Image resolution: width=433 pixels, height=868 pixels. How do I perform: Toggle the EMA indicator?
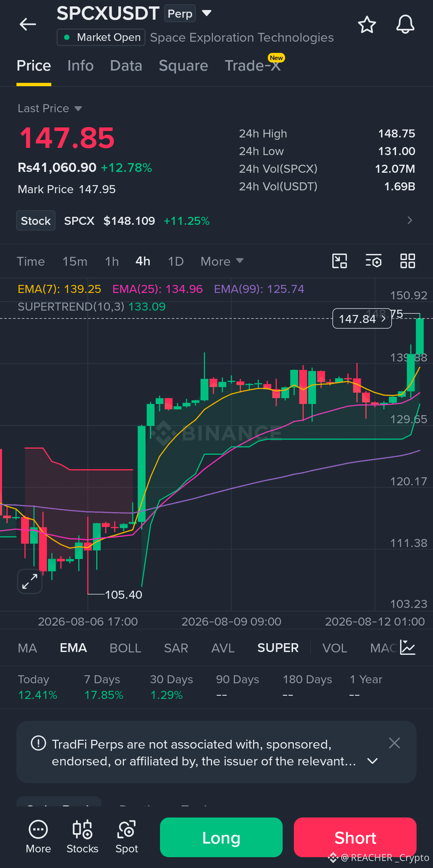tap(73, 648)
